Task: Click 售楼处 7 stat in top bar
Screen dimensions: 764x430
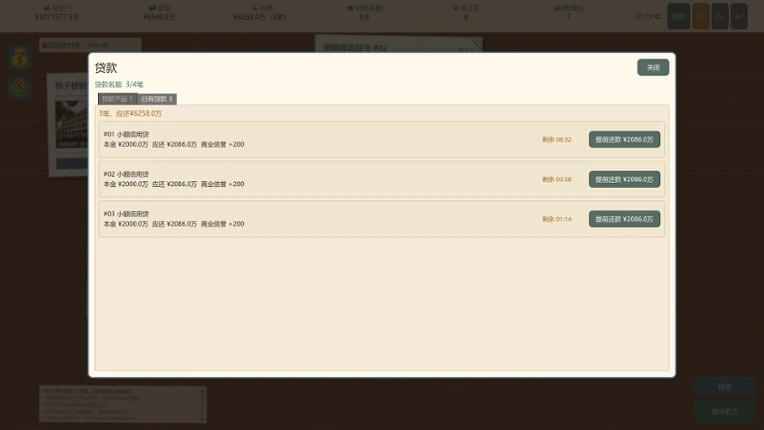Action: [568, 13]
